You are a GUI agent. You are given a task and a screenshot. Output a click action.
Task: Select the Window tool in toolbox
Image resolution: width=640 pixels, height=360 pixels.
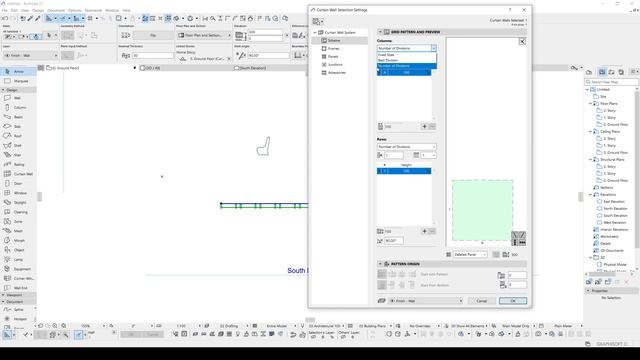click(x=18, y=193)
